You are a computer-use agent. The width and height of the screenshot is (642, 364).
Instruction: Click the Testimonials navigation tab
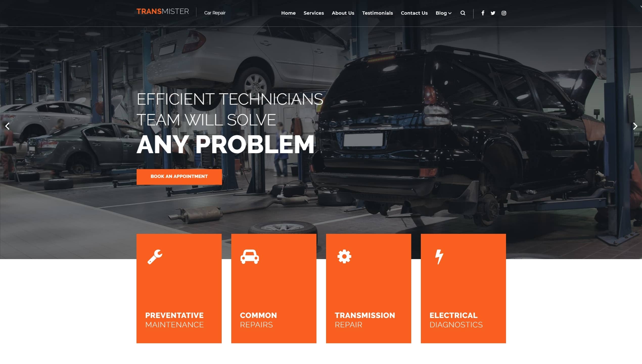[x=377, y=13]
